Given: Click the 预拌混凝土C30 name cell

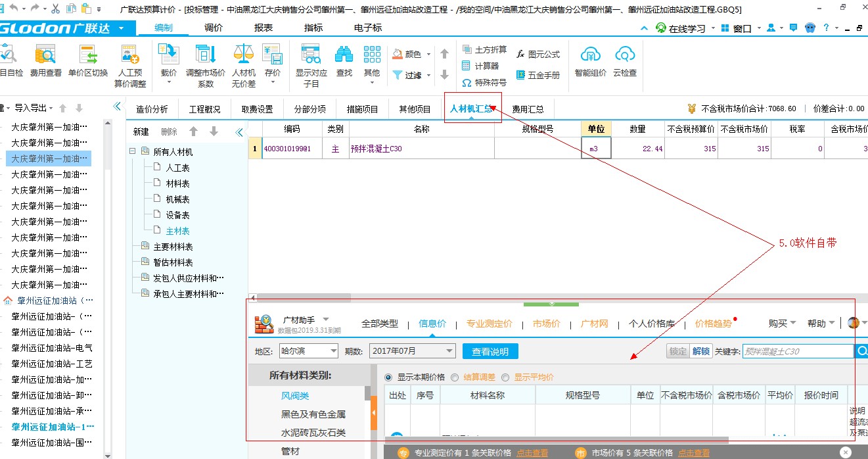Looking at the screenshot, I should 421,149.
